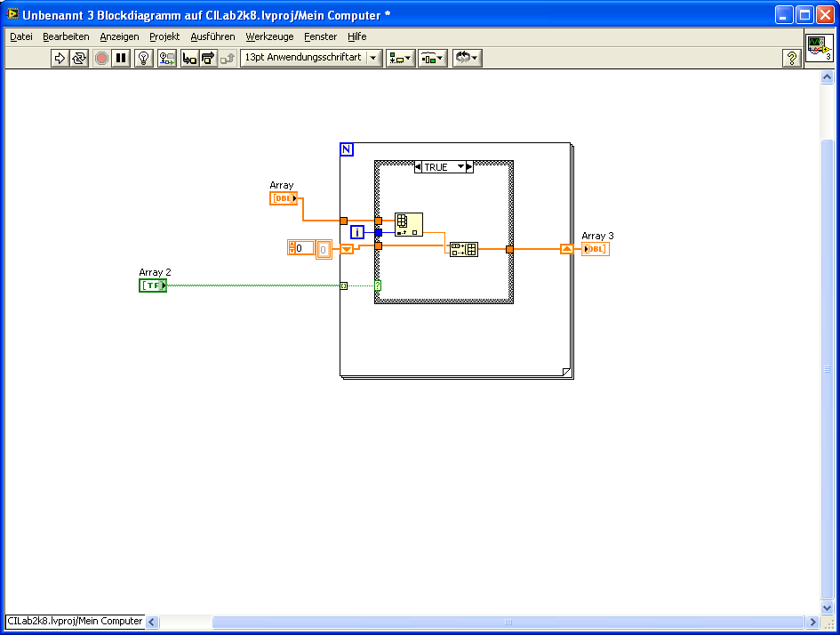840x635 pixels.
Task: Click the output tunnel of the case structure
Action: click(x=509, y=249)
